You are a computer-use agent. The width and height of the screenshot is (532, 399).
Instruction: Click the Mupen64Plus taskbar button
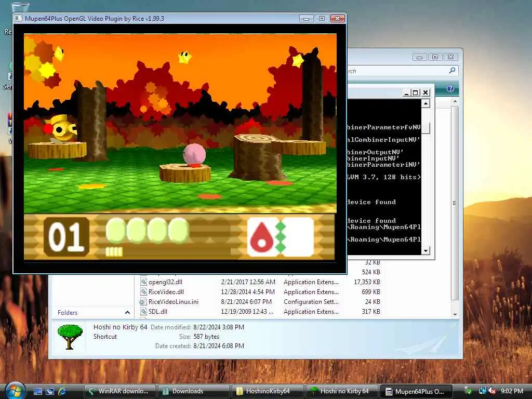click(x=416, y=391)
